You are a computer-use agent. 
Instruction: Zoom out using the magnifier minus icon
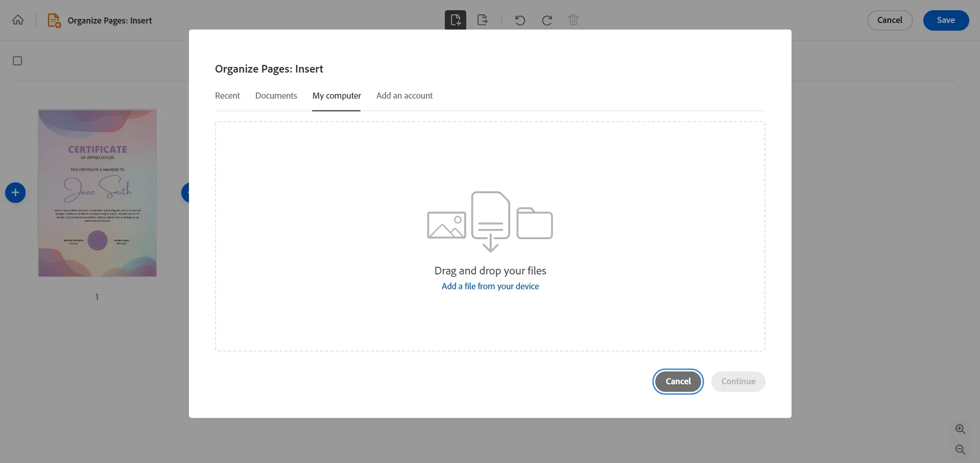[960, 450]
